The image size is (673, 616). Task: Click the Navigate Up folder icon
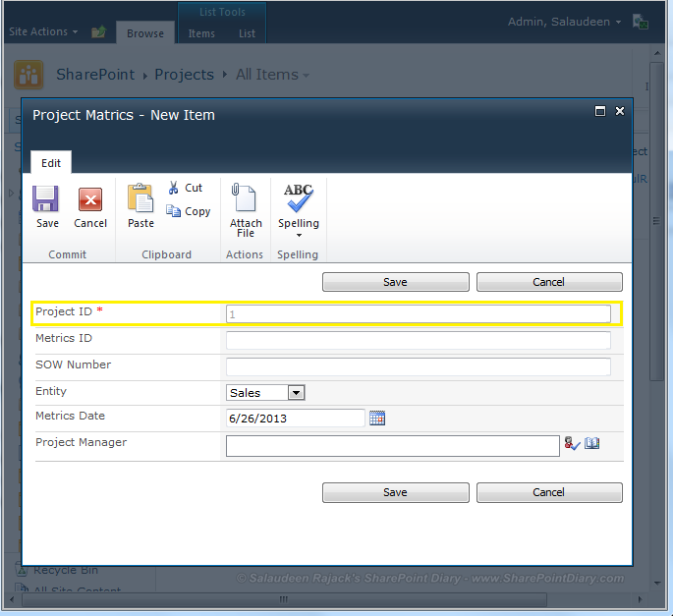click(98, 31)
